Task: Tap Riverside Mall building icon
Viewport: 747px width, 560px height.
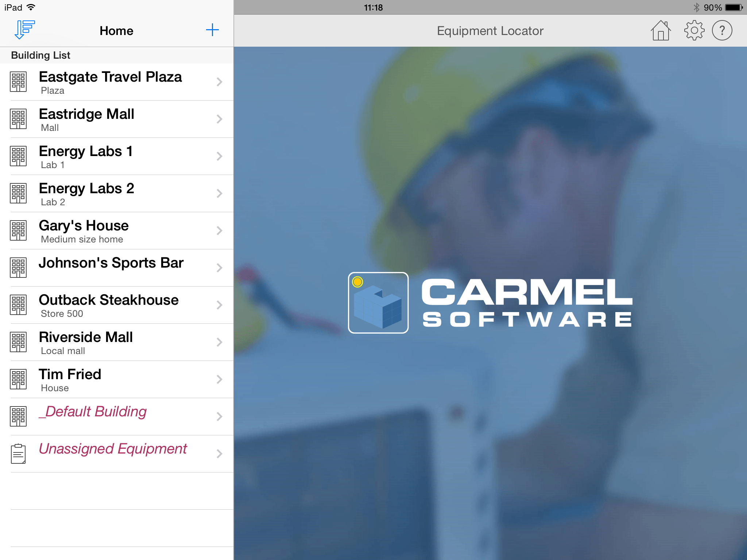Action: 18,342
